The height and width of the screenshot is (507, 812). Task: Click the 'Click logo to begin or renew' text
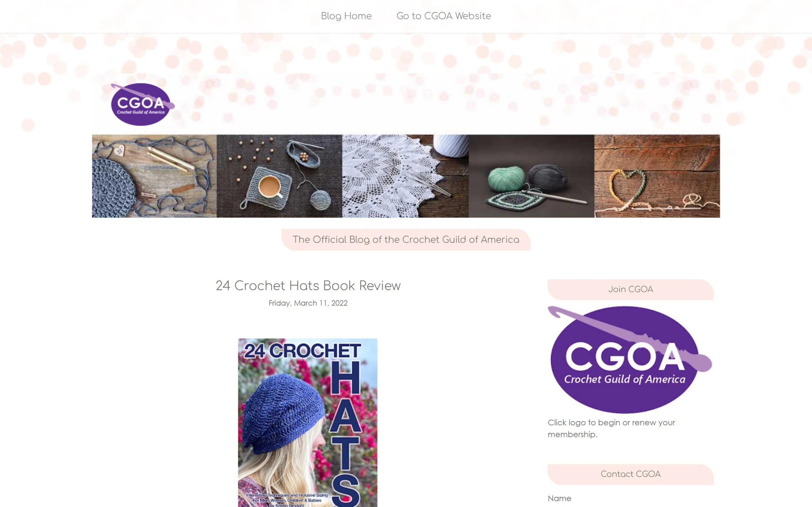(611, 428)
